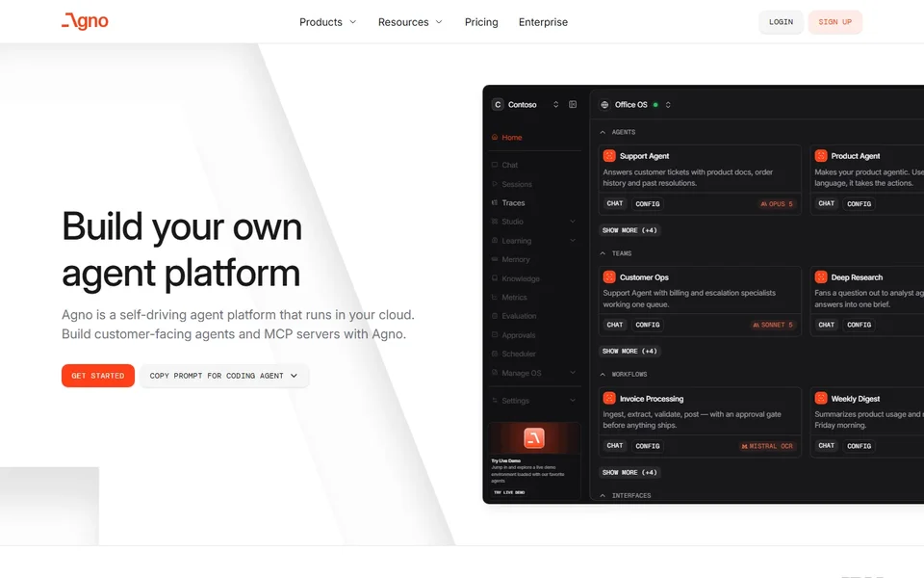Click CHAT on the Customer Ops card
This screenshot has width=924, height=578.
click(615, 325)
